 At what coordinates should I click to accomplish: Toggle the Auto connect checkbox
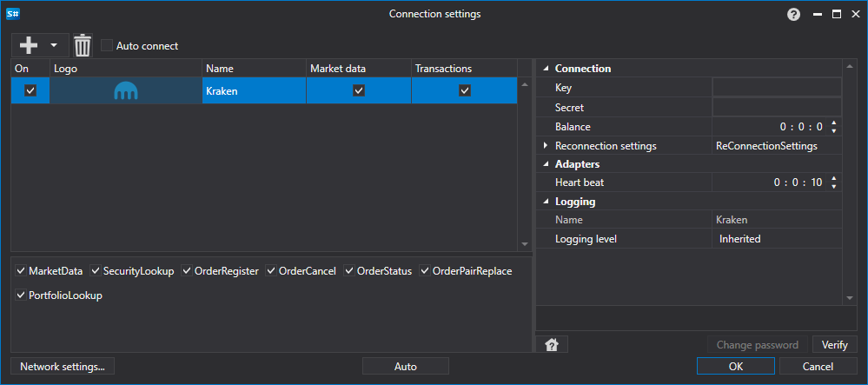(x=107, y=45)
